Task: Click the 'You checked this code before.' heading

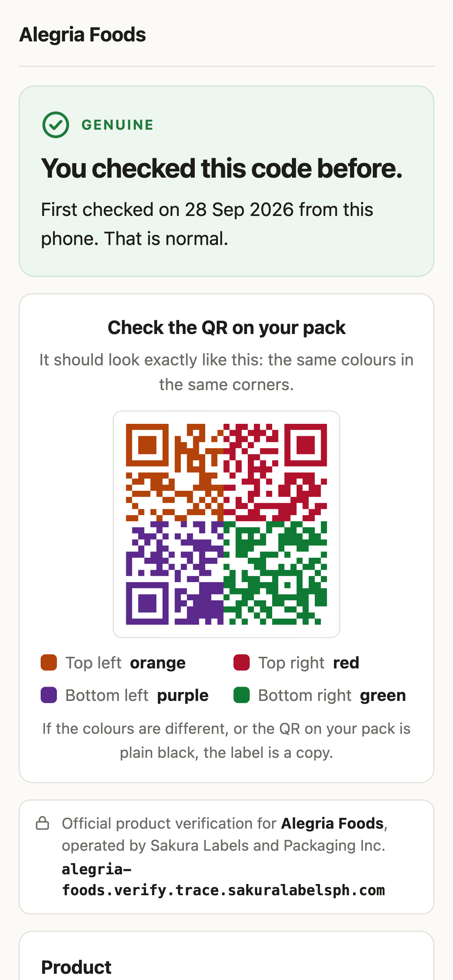Action: tap(222, 168)
